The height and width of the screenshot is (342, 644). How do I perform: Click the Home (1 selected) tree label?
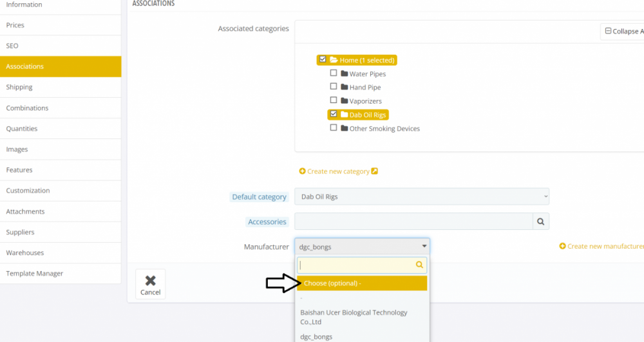tap(367, 61)
